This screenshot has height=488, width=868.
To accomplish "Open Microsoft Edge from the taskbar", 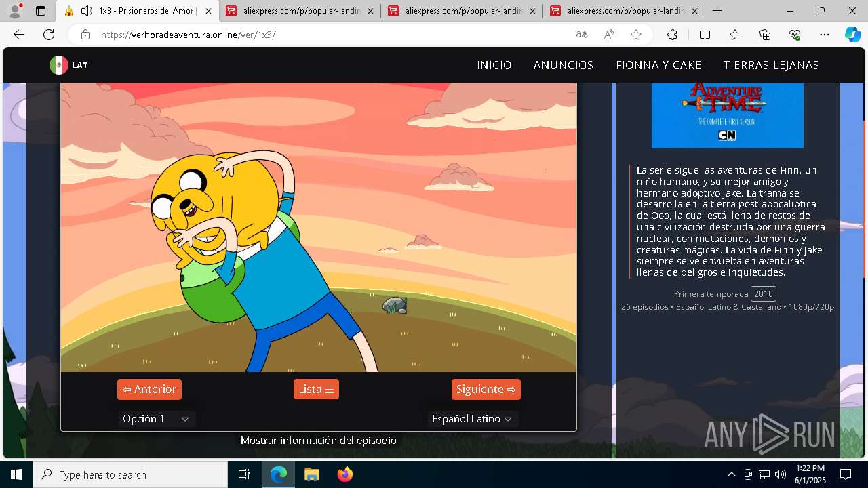I will [x=279, y=474].
